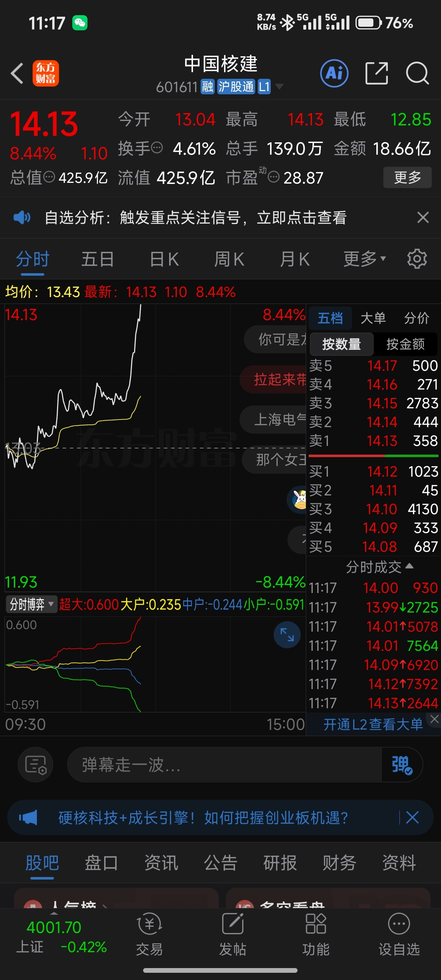Tap the 卖3 14.15 order row

[x=373, y=403]
